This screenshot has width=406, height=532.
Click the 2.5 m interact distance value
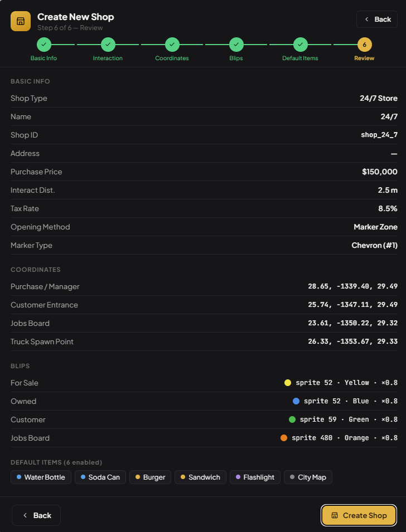pos(388,190)
